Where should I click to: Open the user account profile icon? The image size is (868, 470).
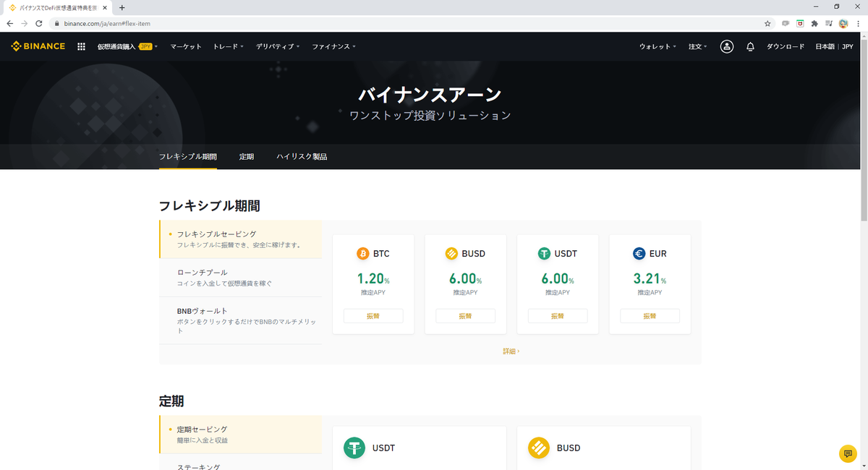727,46
